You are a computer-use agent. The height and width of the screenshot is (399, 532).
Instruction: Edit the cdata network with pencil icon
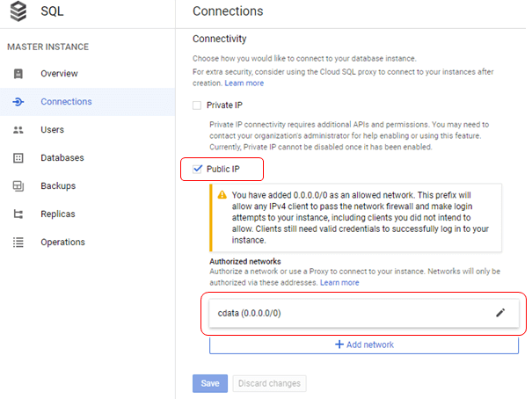[x=501, y=313]
